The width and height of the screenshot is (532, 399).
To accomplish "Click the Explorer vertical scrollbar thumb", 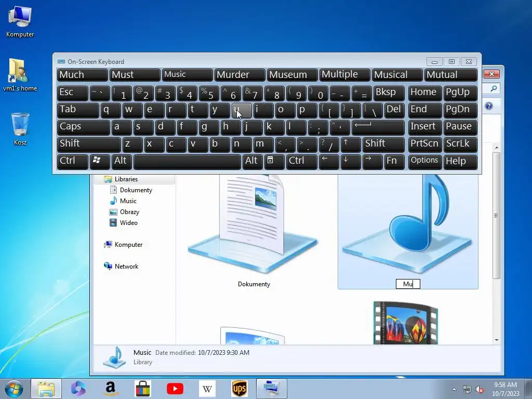I will pos(496,216).
